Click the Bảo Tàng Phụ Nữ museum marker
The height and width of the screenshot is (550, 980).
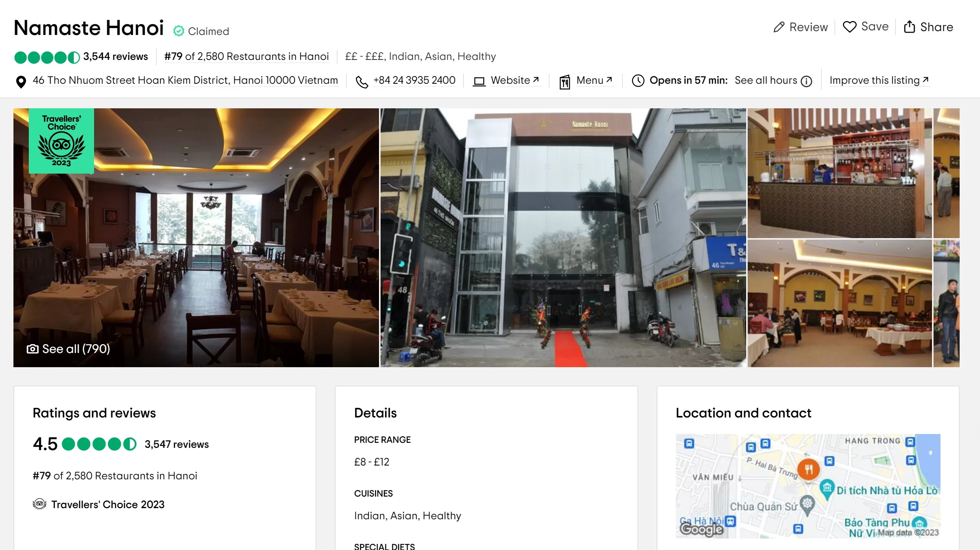[x=919, y=523]
